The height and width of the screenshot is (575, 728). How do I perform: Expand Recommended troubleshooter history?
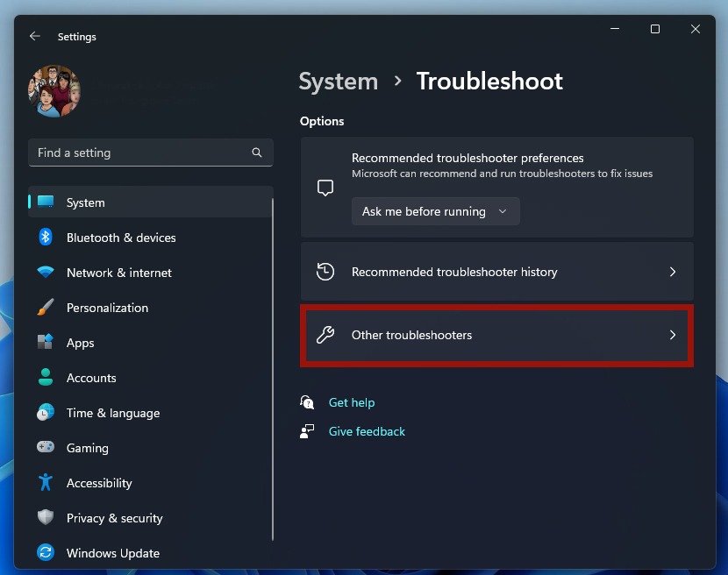tap(496, 272)
